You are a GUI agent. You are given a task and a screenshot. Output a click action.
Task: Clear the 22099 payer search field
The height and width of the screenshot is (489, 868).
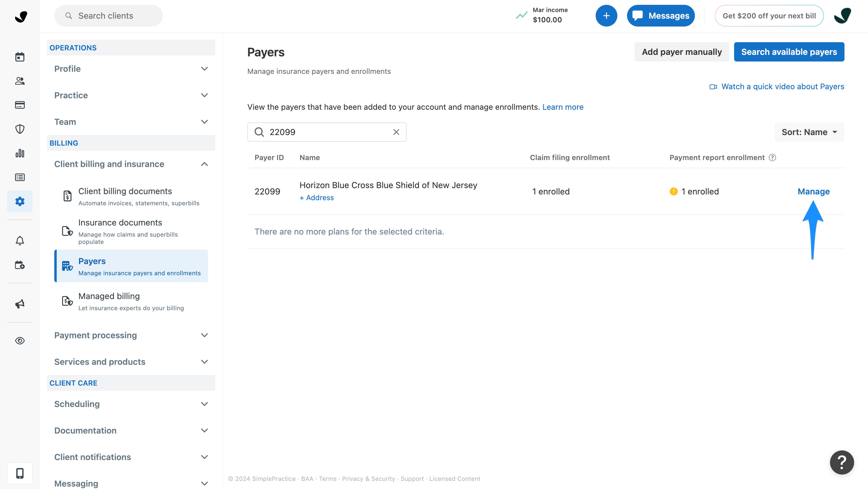click(396, 132)
